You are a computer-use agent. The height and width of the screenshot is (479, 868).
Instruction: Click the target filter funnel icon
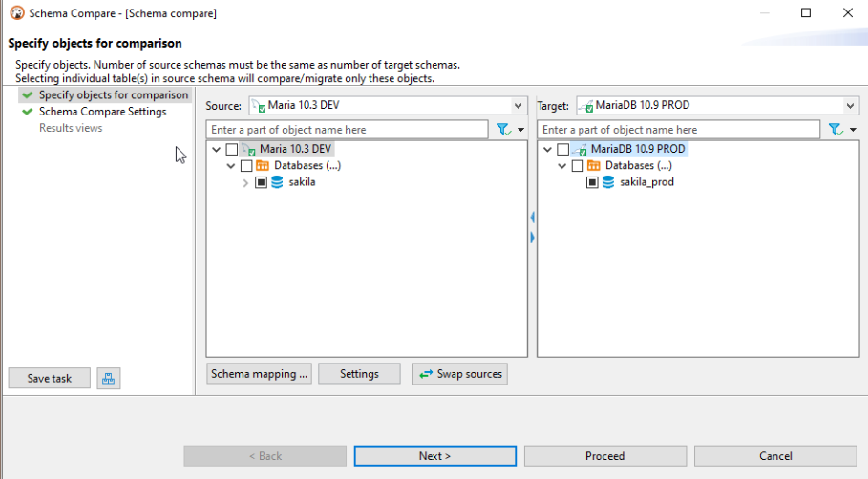834,130
